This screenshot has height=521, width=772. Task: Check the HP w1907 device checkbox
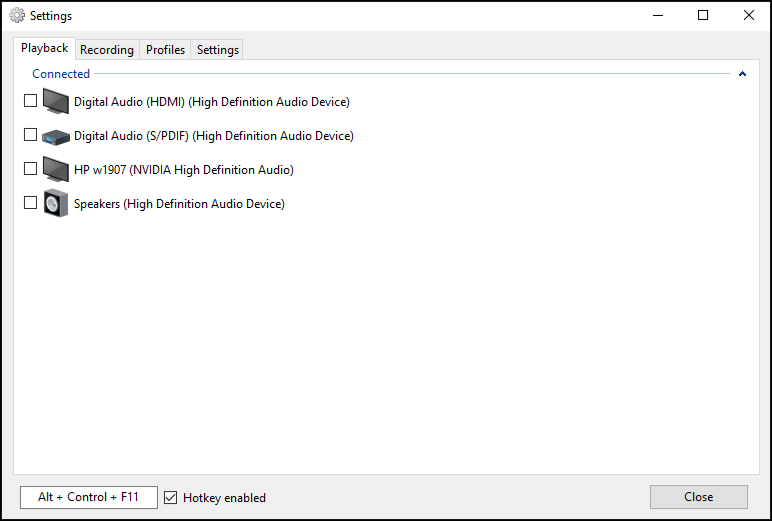(x=31, y=168)
